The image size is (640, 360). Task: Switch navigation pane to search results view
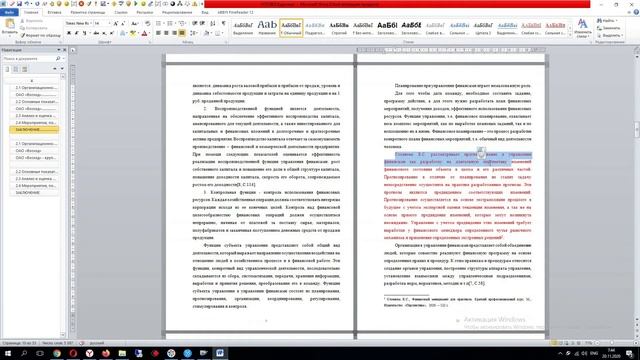coord(25,69)
